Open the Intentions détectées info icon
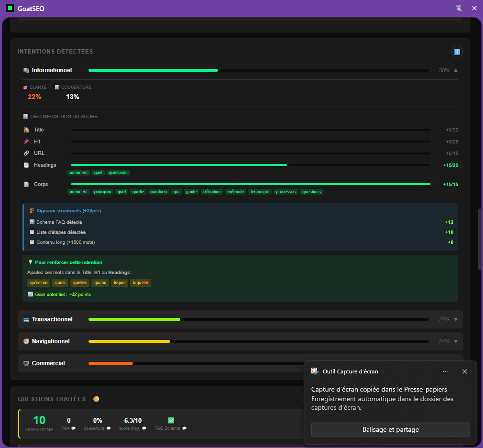 [x=457, y=52]
